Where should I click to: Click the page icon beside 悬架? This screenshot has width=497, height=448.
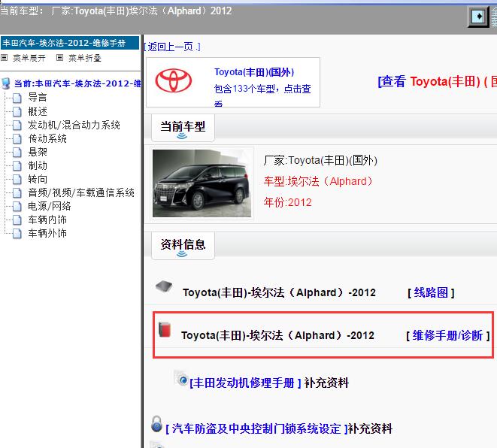click(x=17, y=153)
